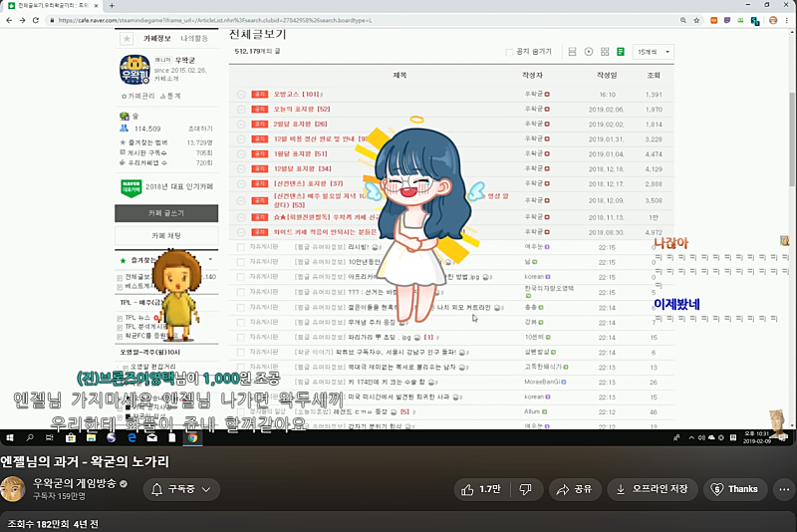Select the video-type board view icon
Screen dimensions: 797x532
pyautogui.click(x=589, y=52)
